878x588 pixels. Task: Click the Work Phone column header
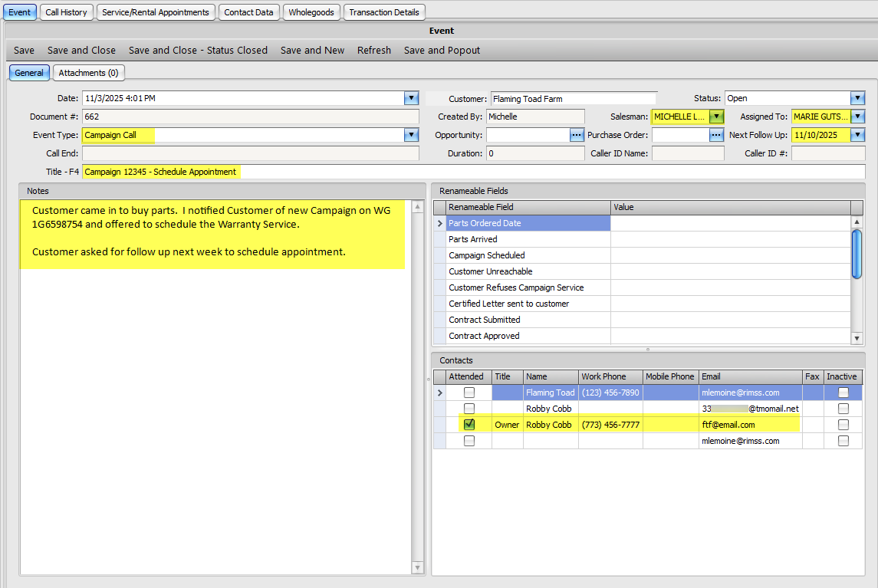click(x=610, y=377)
